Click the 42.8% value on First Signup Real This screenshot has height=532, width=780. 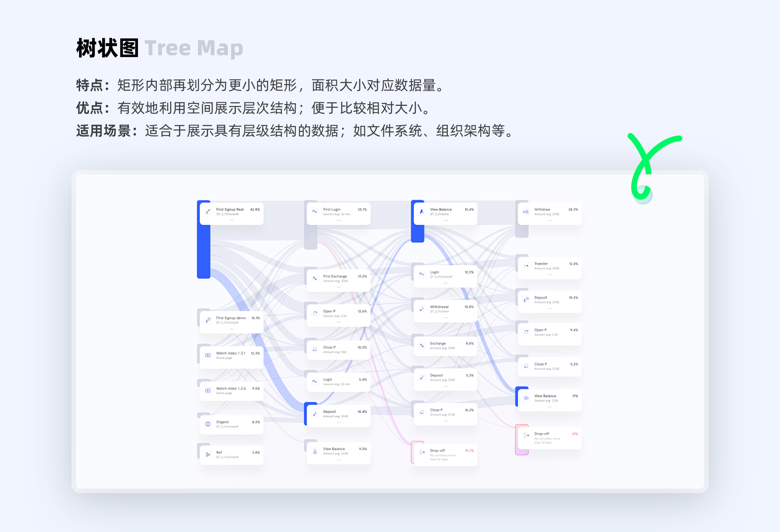255,209
